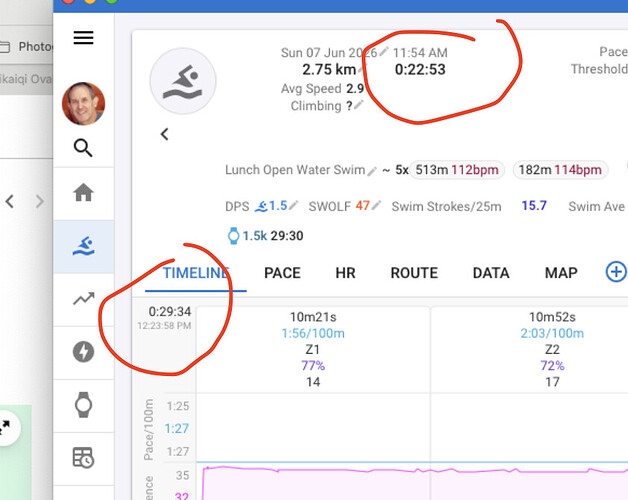The image size is (628, 500).
Task: Go to the home icon
Action: 83,192
